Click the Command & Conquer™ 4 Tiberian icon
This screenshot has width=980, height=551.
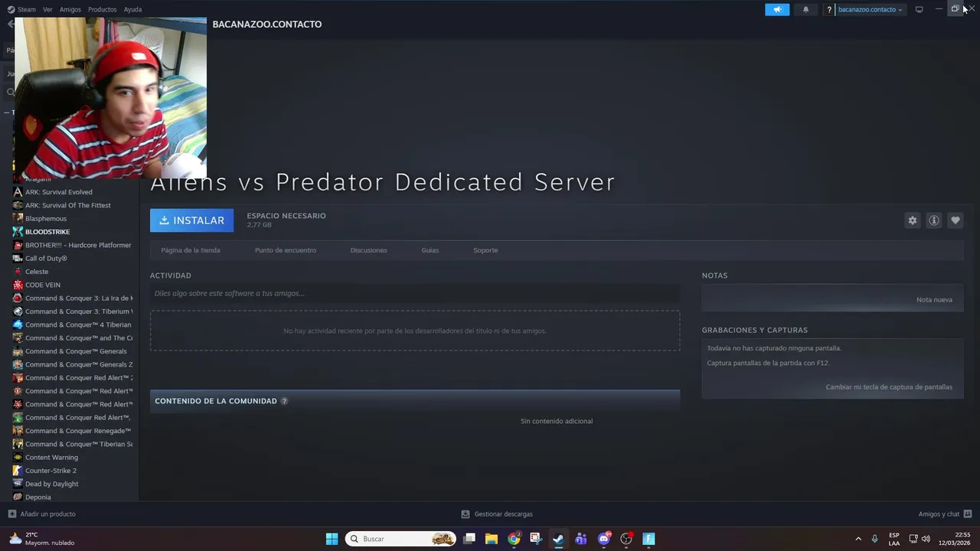click(18, 324)
